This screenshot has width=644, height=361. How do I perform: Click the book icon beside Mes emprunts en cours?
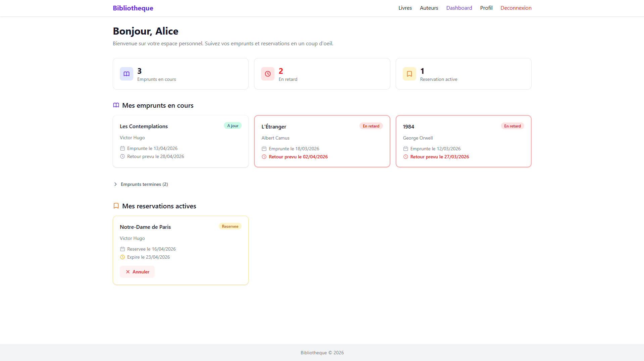click(116, 105)
